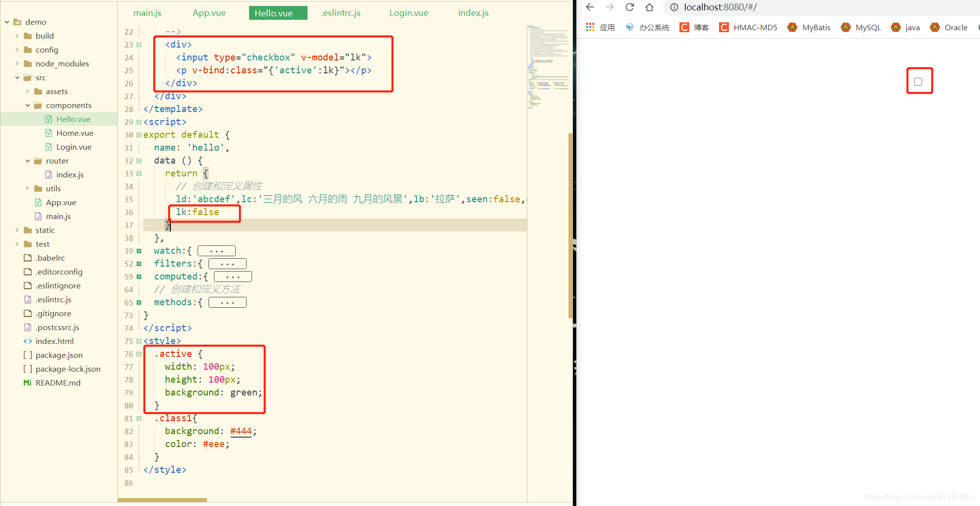Tick the checkbox on the web page
The image size is (980, 506).
918,82
